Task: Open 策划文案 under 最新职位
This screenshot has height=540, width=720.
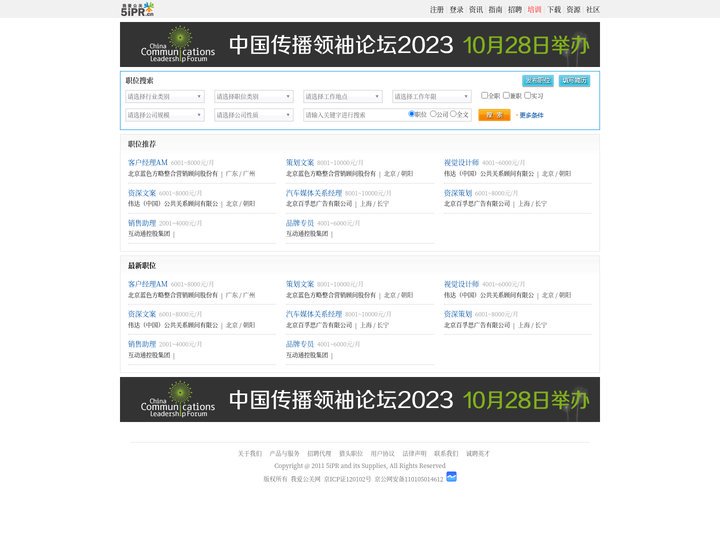Action: (x=300, y=284)
